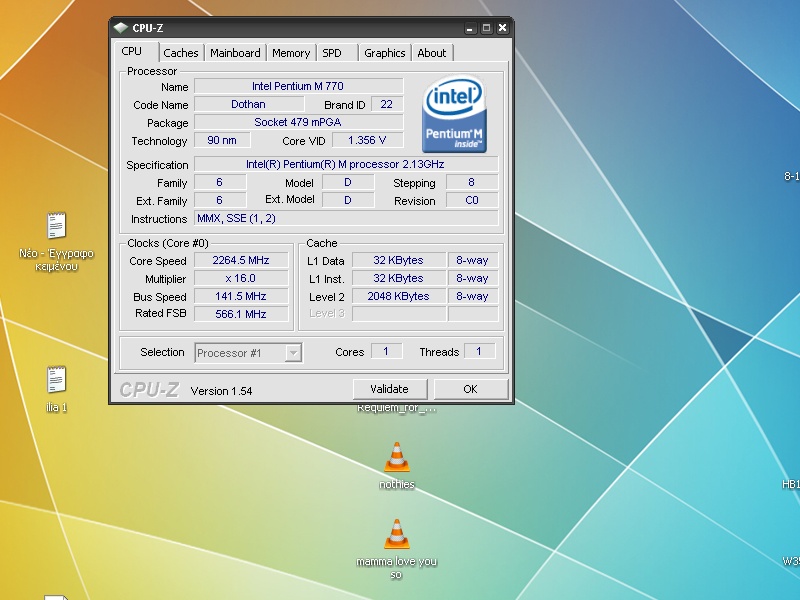This screenshot has height=600, width=800.
Task: Click the Bus Speed value '141.5 MHz'
Action: pos(241,296)
